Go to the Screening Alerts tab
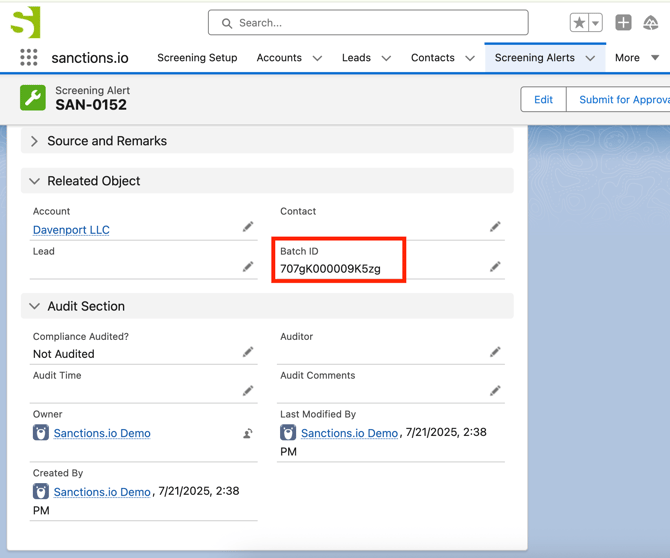The image size is (670, 558). pyautogui.click(x=535, y=58)
